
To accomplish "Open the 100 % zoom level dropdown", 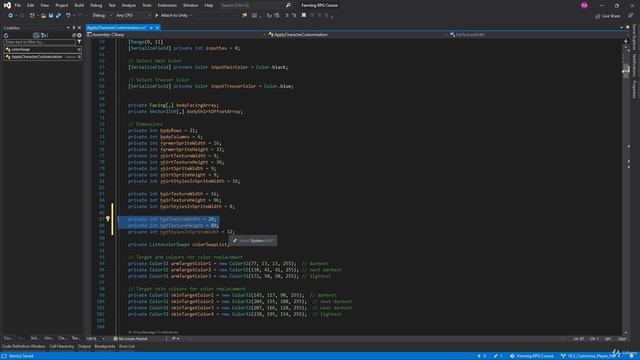I will click(x=95, y=338).
